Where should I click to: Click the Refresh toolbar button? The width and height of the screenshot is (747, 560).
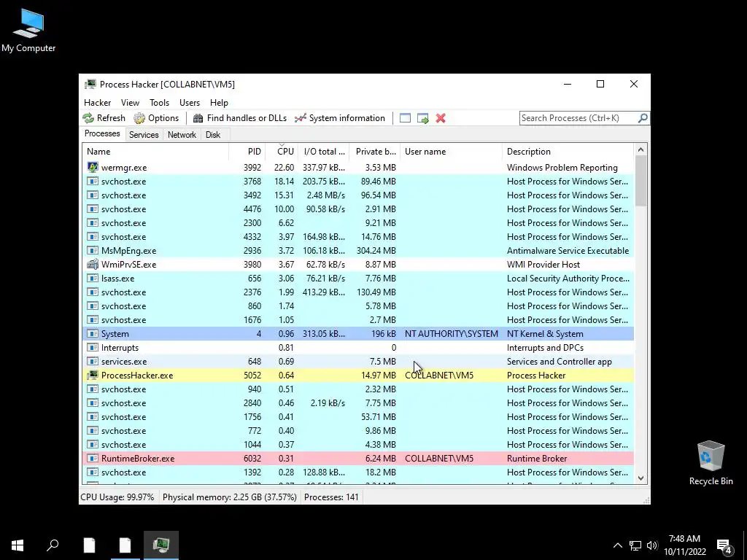pos(104,118)
